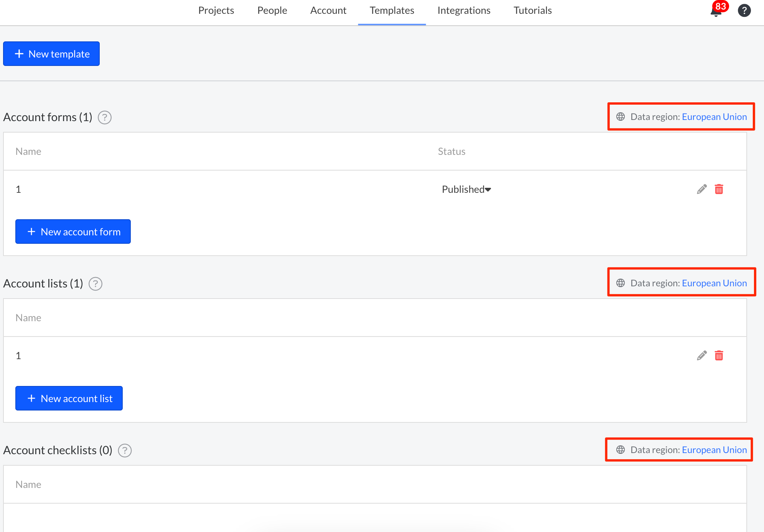This screenshot has height=532, width=764.
Task: Go to the Tutorials tab
Action: pyautogui.click(x=532, y=11)
